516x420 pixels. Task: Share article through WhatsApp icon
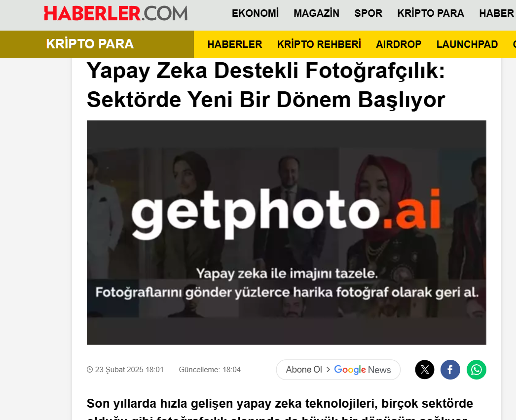476,370
